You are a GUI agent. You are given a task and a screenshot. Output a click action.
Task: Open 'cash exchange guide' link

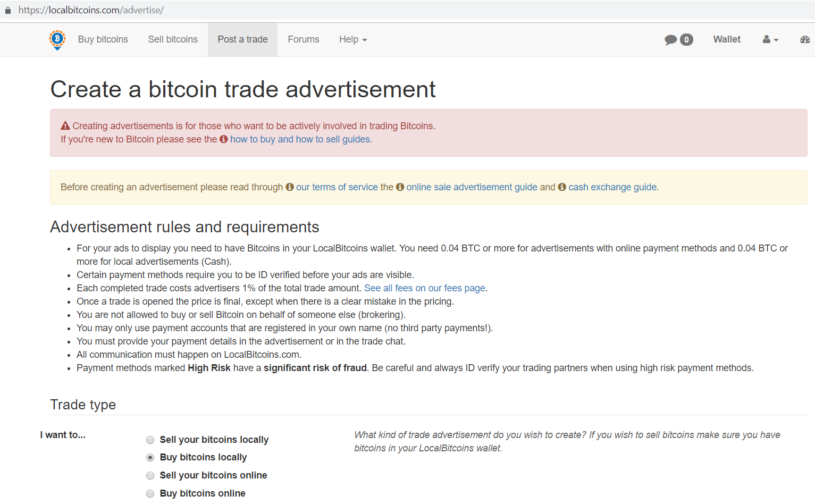613,187
